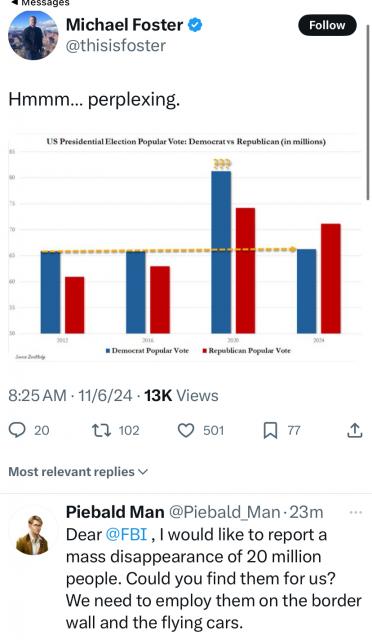Click the vertical scrollbar on the right
This screenshot has height=640, width=372.
[x=369, y=112]
